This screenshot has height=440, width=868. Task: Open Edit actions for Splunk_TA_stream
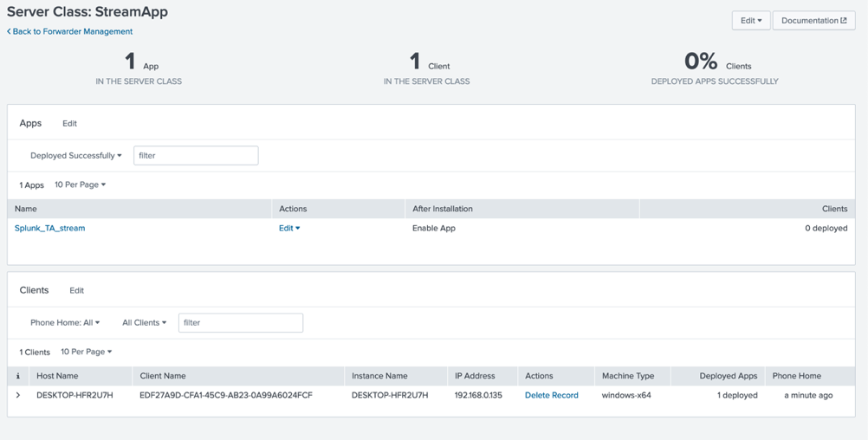[289, 229]
